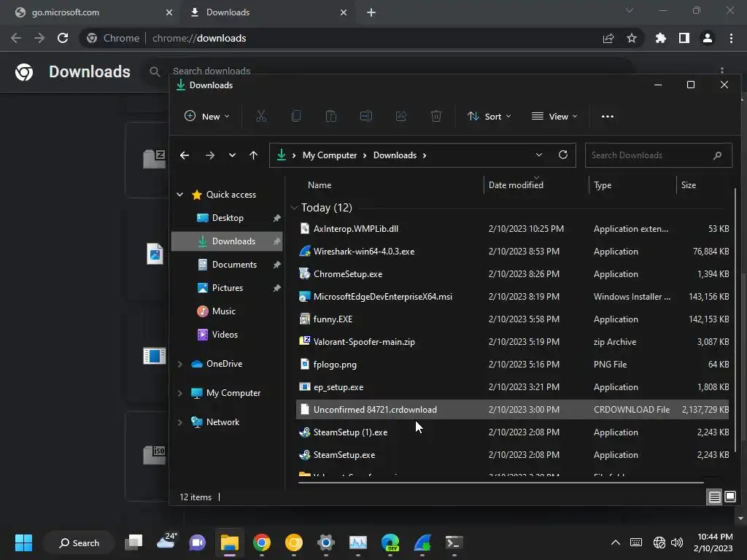Viewport: 747px width, 560px height.
Task: Open Google Chrome from taskbar
Action: pyautogui.click(x=262, y=542)
